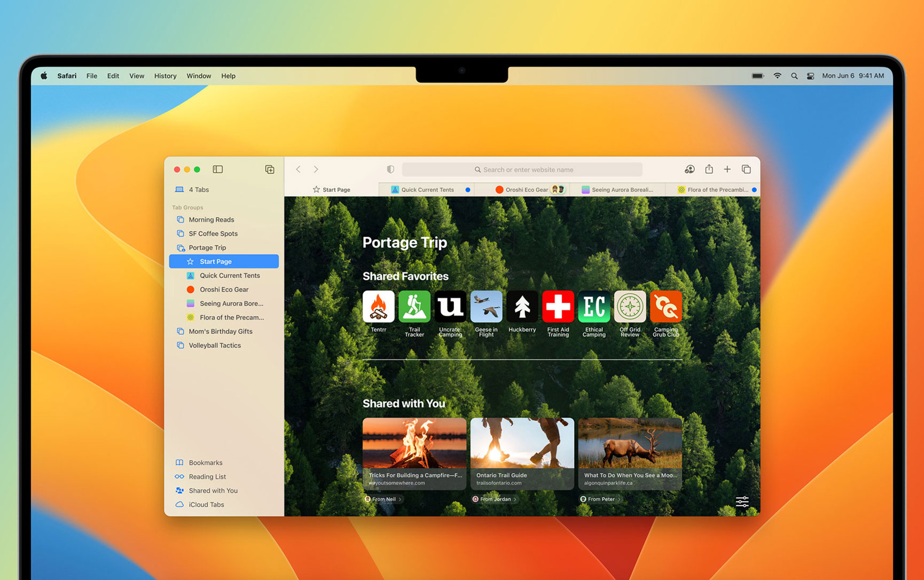
Task: Open start page customization settings icon
Action: coord(742,501)
